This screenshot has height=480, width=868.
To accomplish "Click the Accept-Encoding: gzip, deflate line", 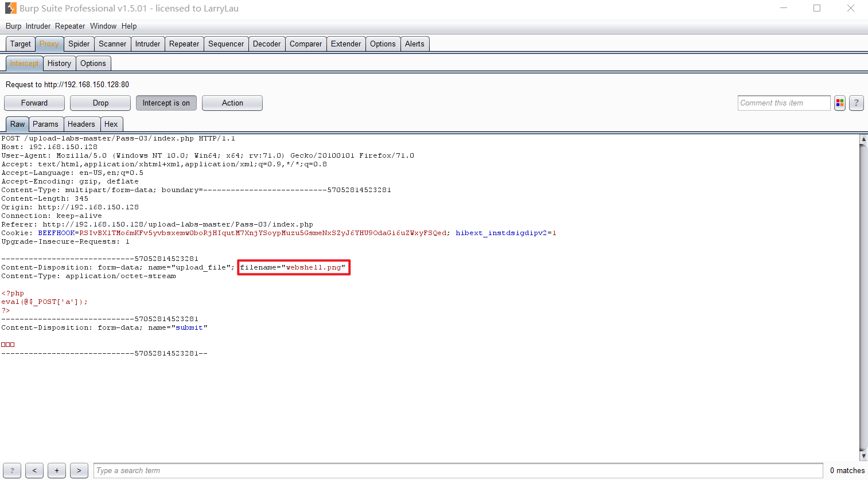I will (x=70, y=181).
